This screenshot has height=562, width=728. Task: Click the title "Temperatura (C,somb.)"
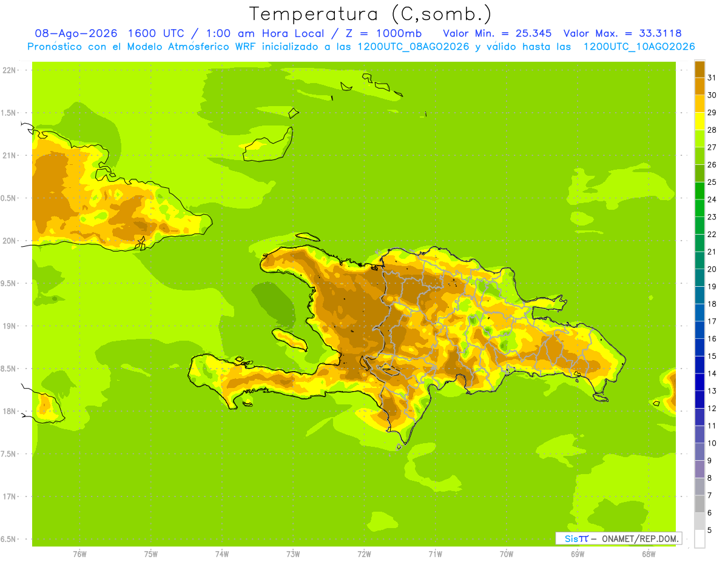370,14
